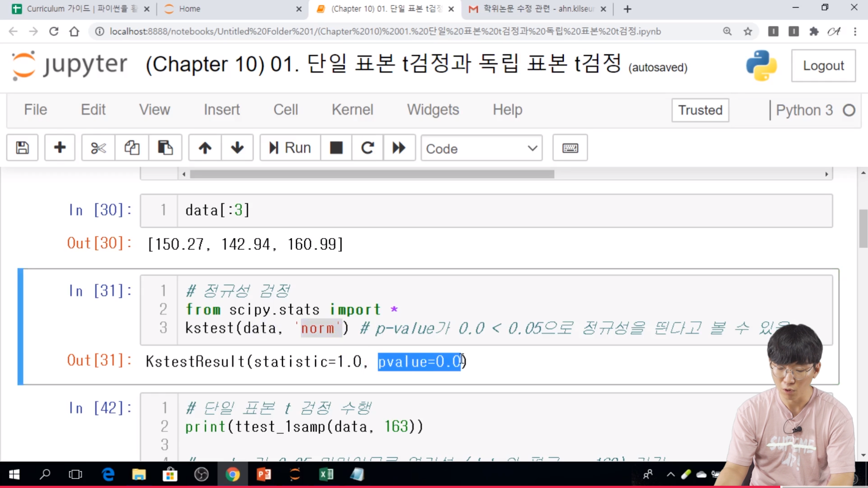Move the selected cell down

pos(237,148)
